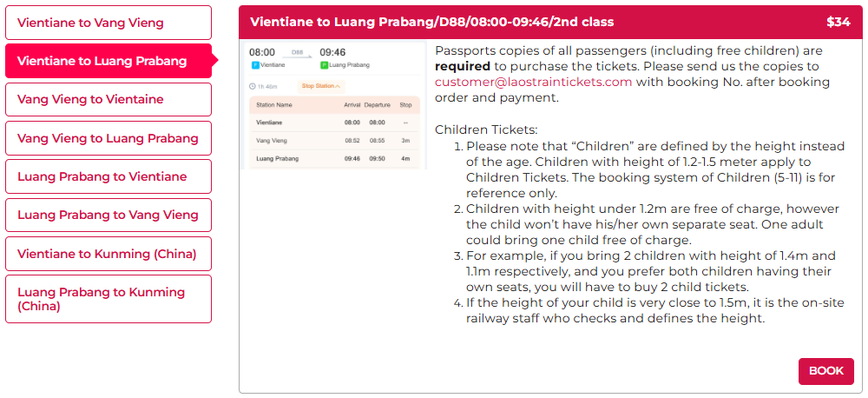Open the Vientiane to Vang Vieng tab
868x398 pixels.
click(108, 23)
